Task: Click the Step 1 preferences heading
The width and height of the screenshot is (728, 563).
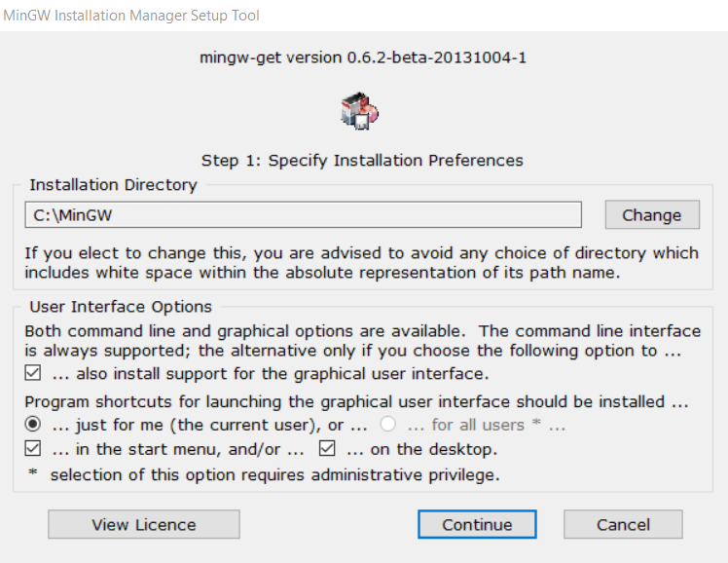Action: tap(362, 161)
